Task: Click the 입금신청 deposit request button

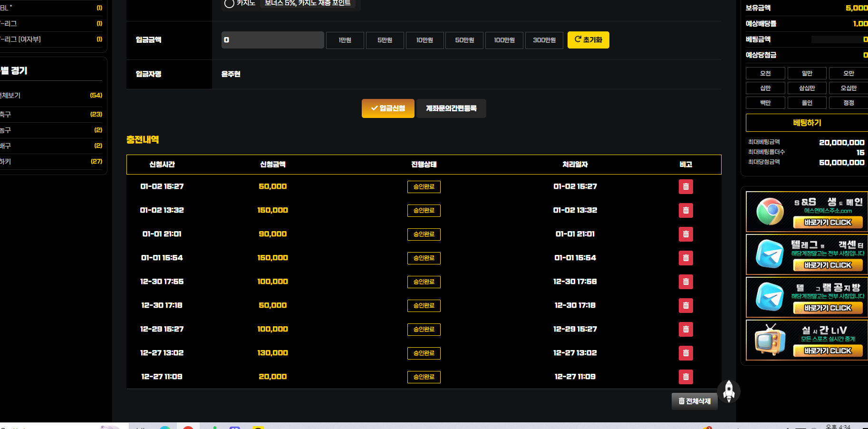Action: tap(388, 108)
